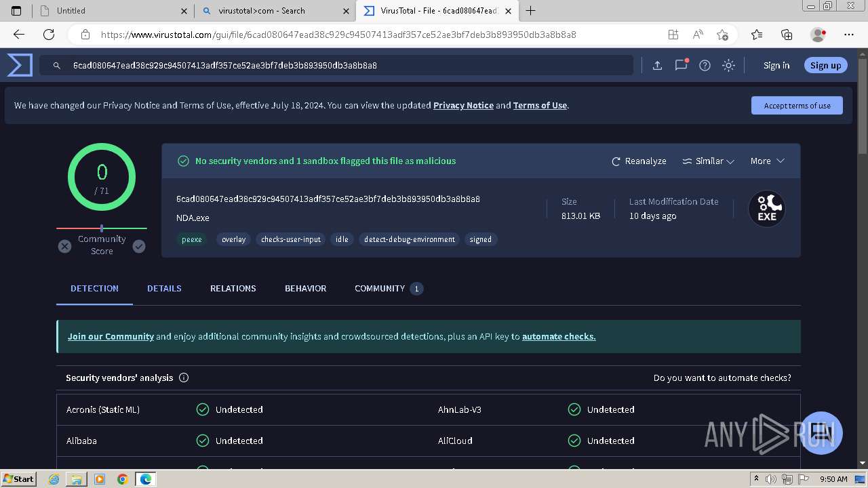Switch to the COMMUNITY tab
Viewport: 868px width, 488px height.
[389, 289]
